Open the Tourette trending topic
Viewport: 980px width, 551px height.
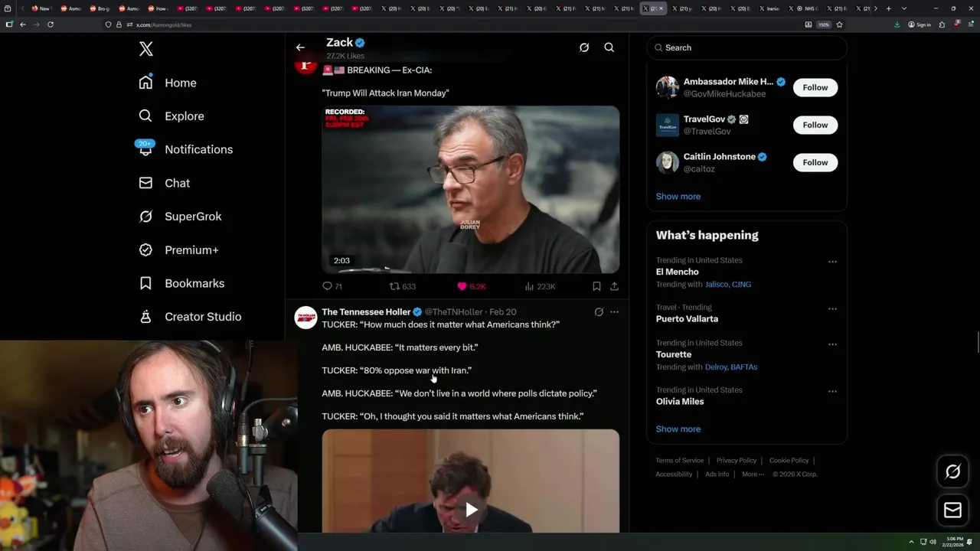(673, 354)
